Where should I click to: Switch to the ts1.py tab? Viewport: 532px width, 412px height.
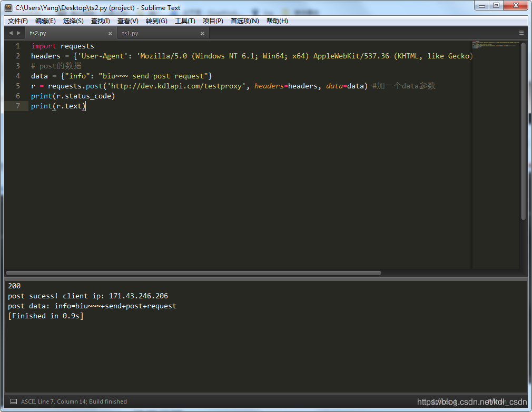[163, 33]
